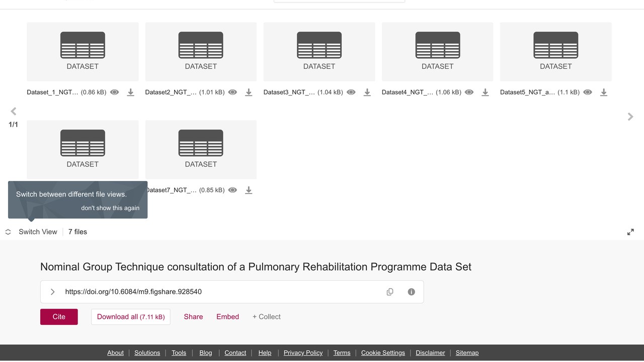Image resolution: width=644 pixels, height=362 pixels.
Task: Enter fullscreen file view
Action: coord(630,232)
